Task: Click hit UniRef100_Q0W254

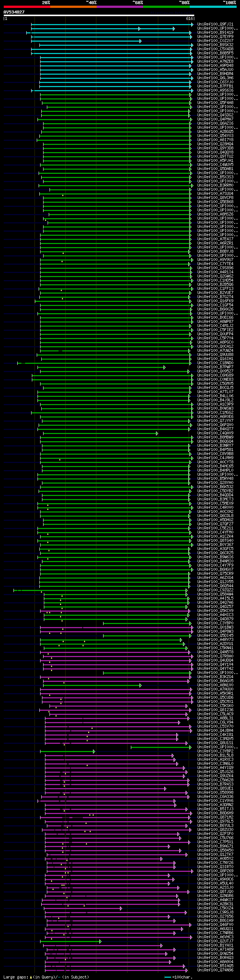Action: click(x=215, y=954)
